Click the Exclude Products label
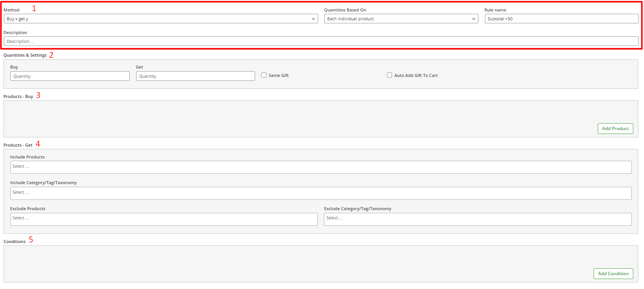The height and width of the screenshot is (289, 644). click(x=28, y=209)
